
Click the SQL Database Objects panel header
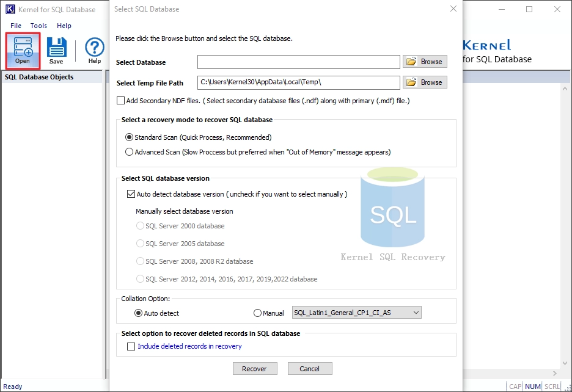tap(52, 77)
